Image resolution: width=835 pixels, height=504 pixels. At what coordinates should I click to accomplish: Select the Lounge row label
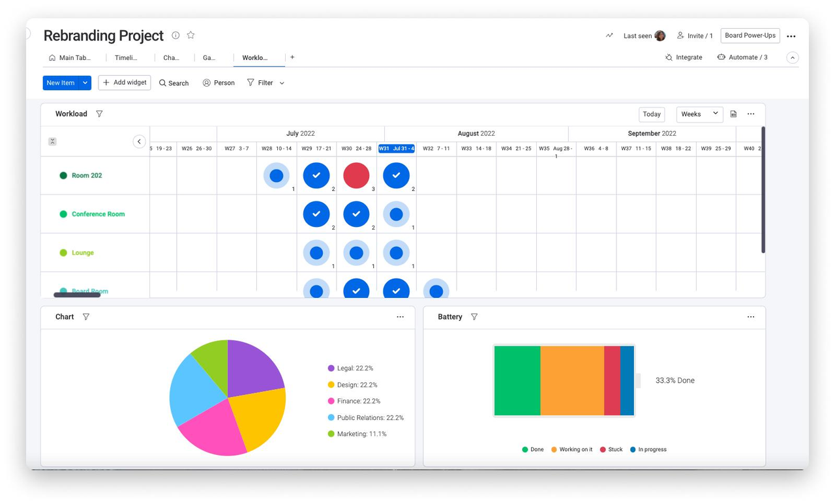click(x=83, y=252)
